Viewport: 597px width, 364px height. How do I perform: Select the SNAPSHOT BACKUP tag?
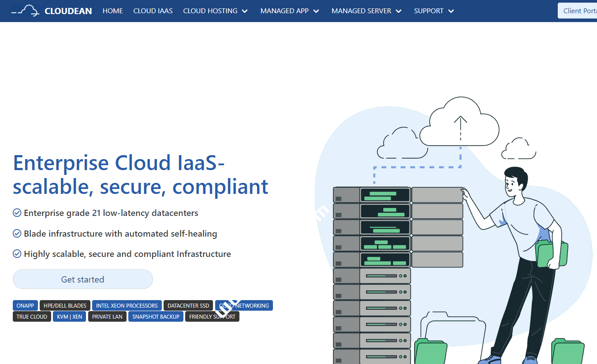(x=156, y=316)
